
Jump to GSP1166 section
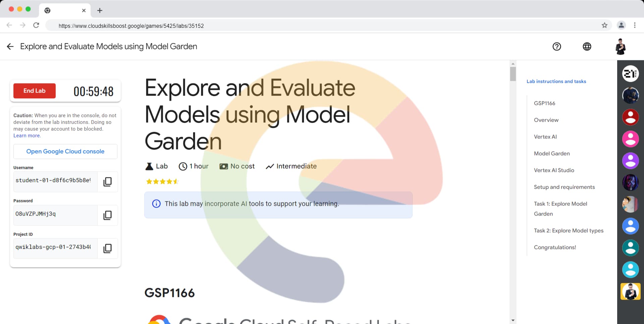(544, 103)
